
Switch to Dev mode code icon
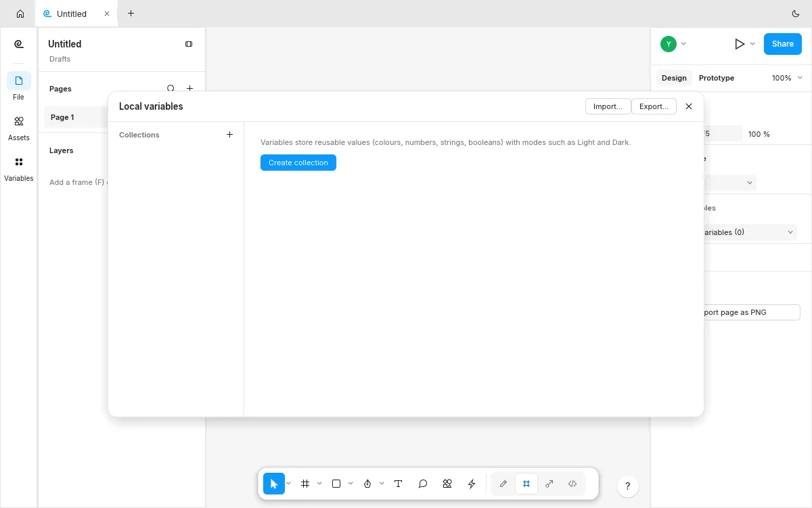(572, 484)
